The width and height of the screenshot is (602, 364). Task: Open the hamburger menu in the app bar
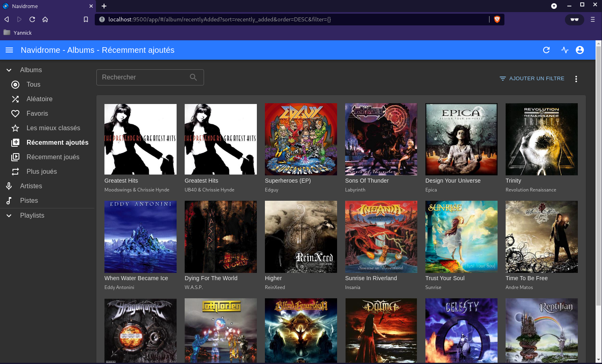(9, 50)
